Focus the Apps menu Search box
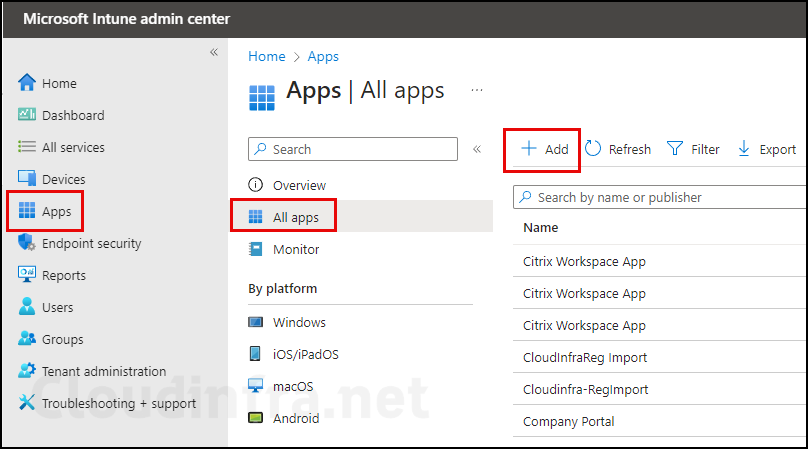 [x=352, y=149]
